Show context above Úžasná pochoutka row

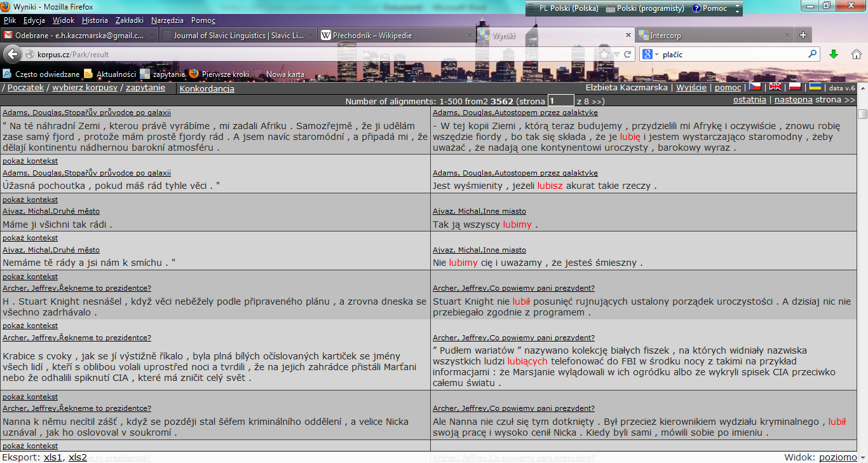(x=30, y=161)
